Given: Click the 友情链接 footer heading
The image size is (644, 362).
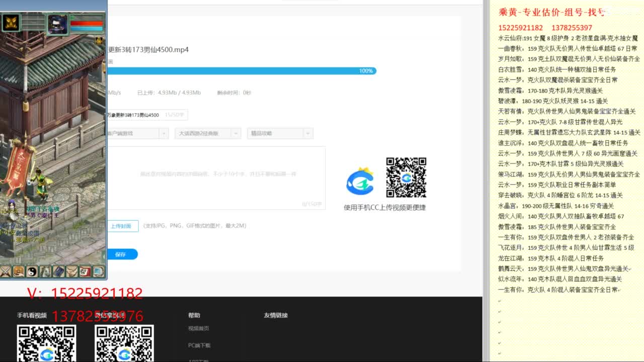Looking at the screenshot, I should [276, 315].
